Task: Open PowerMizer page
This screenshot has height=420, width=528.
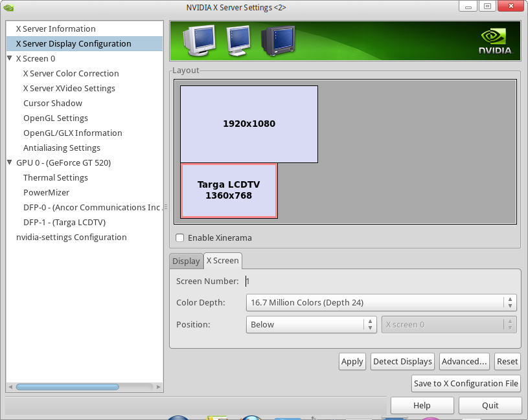Action: tap(47, 192)
